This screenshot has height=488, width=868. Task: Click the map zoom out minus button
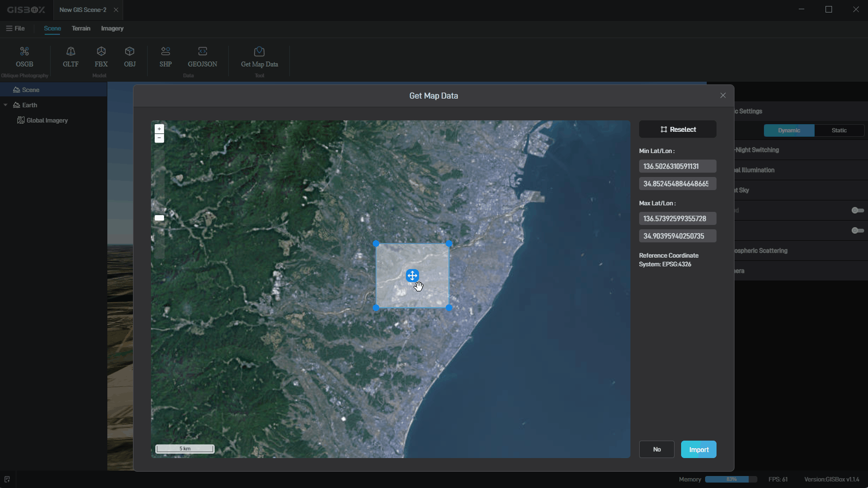click(x=159, y=138)
